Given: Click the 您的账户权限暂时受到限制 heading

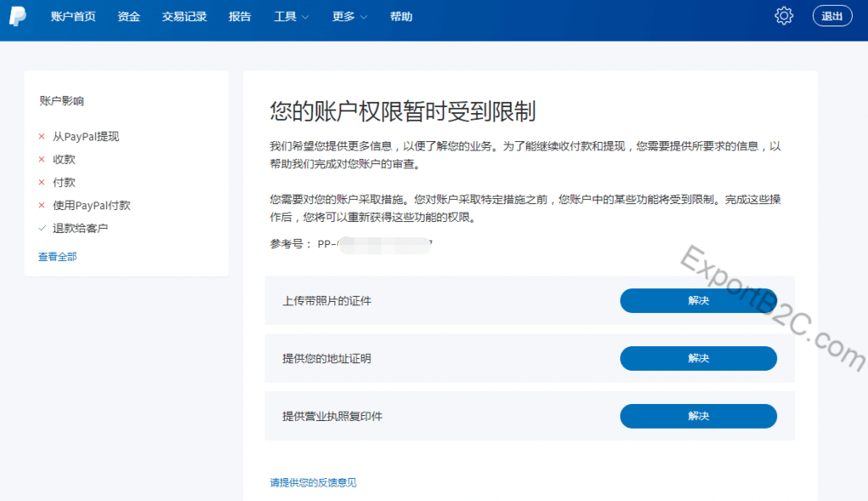Looking at the screenshot, I should tap(403, 111).
